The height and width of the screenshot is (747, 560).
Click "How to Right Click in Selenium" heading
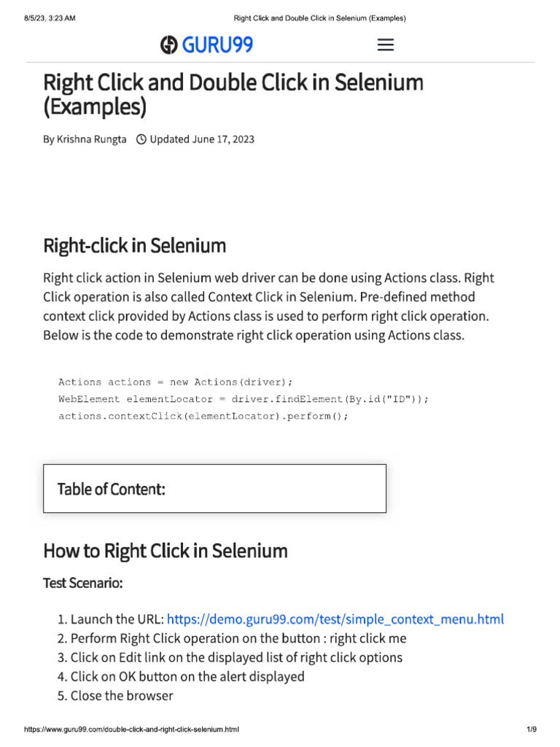(x=165, y=551)
